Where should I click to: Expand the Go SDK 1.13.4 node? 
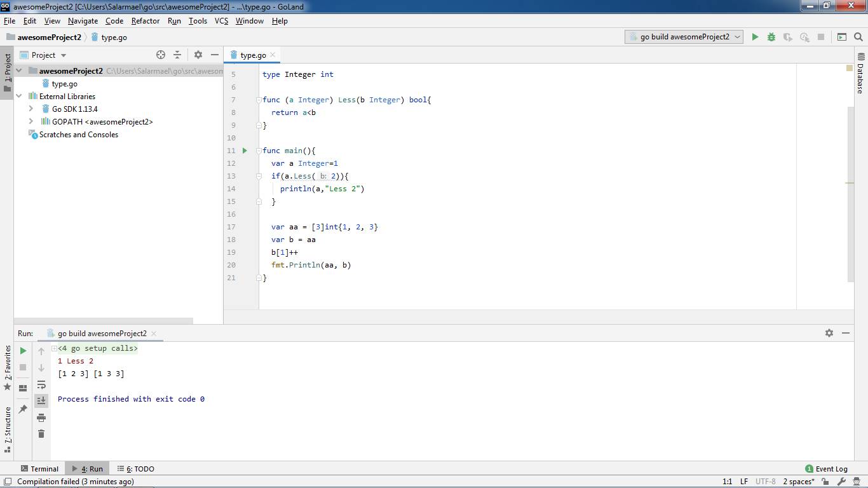[31, 109]
